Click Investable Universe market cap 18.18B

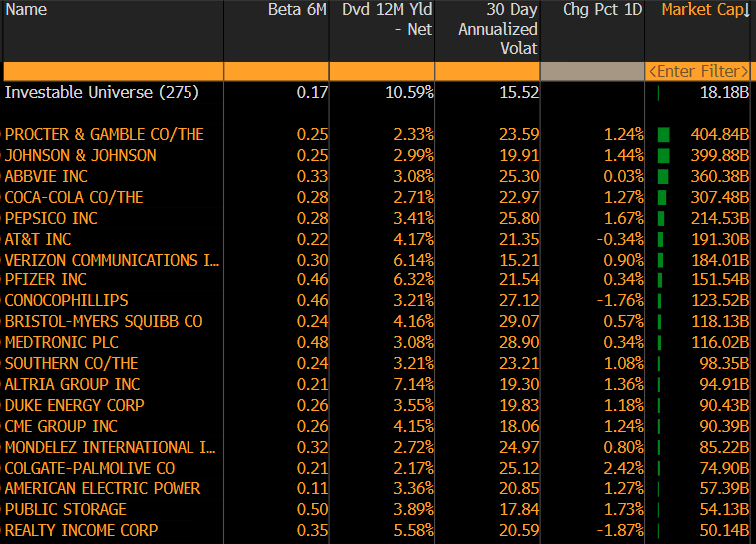pyautogui.click(x=724, y=92)
